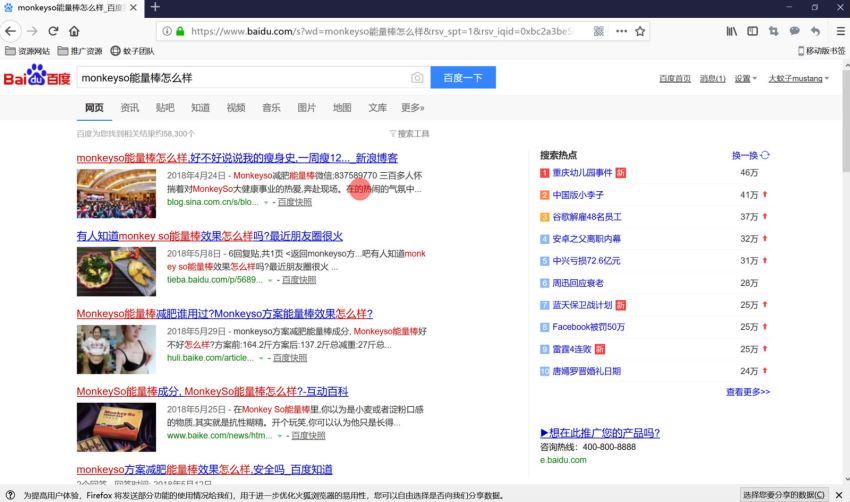The image size is (850, 502).
Task: Open hot search Facebook被罚50万
Action: [x=588, y=327]
